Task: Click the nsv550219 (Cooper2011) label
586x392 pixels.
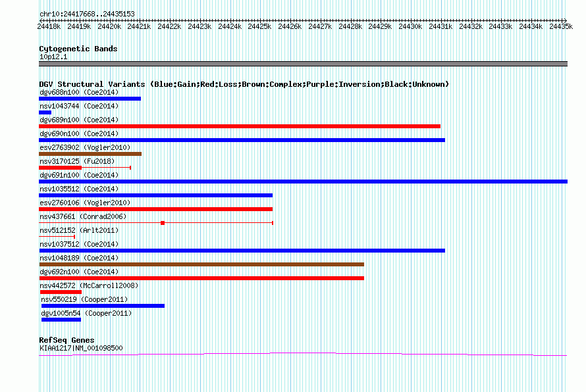Action: point(84,299)
